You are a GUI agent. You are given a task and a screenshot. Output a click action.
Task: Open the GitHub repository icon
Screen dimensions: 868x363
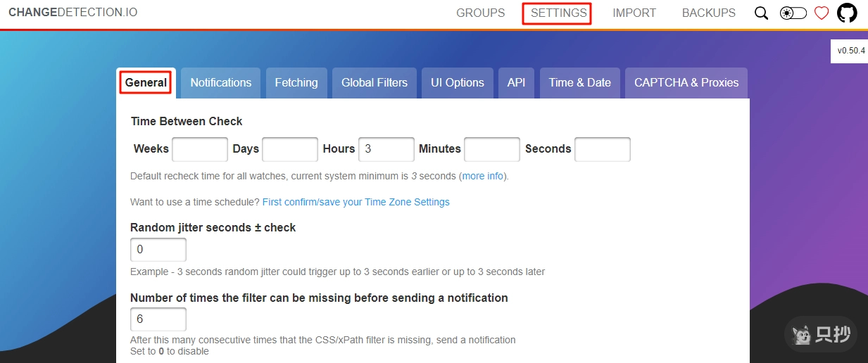(847, 13)
